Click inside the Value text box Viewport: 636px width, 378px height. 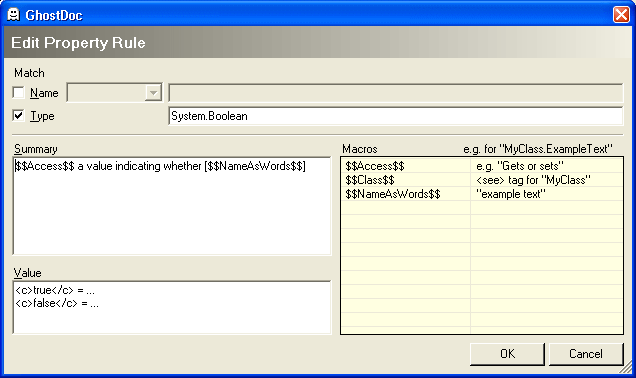(172, 307)
